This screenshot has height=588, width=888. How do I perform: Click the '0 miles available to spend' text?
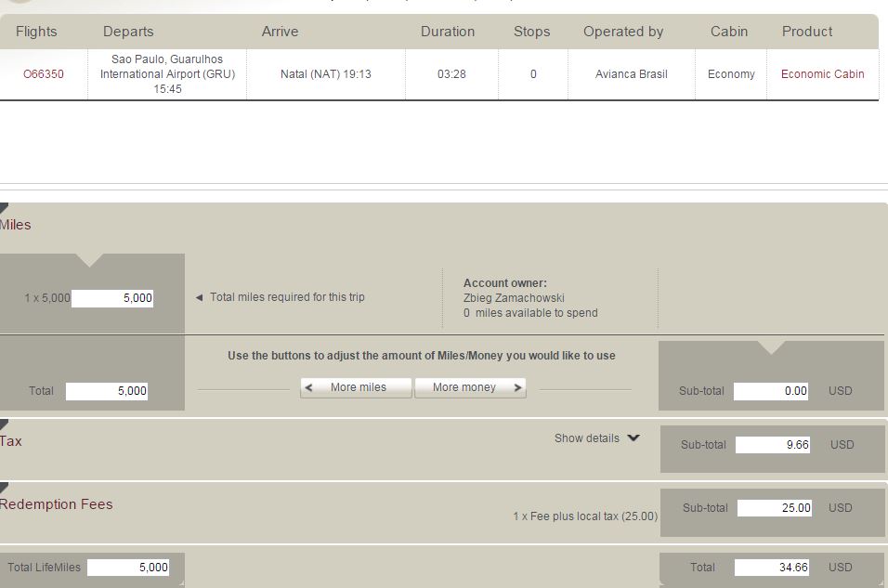[530, 313]
